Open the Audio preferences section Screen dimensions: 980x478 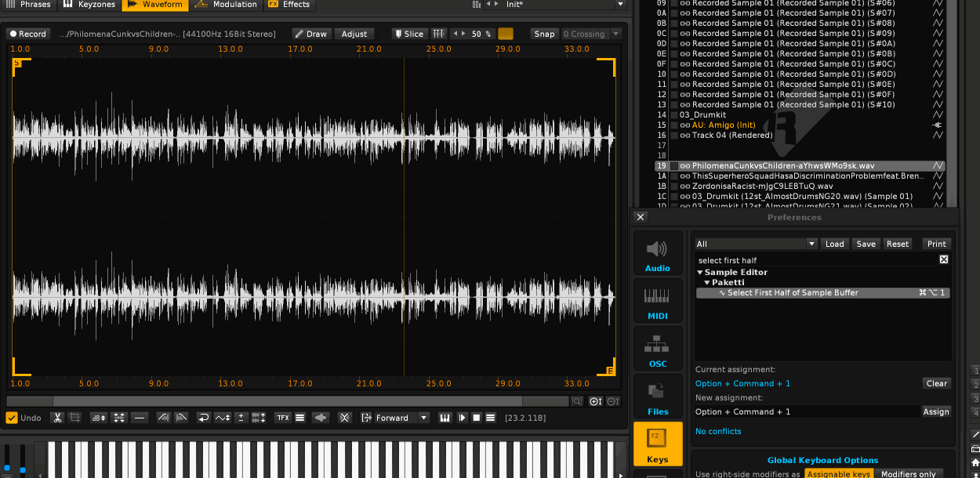657,254
